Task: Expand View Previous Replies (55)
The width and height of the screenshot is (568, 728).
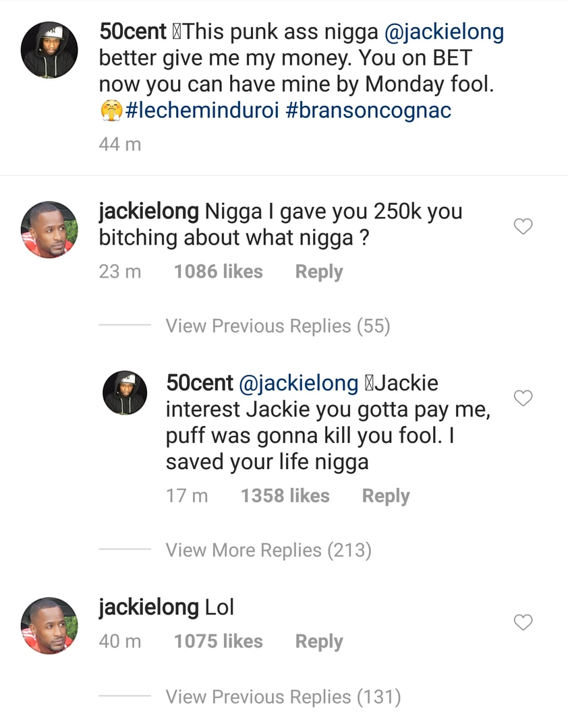Action: coord(278,326)
